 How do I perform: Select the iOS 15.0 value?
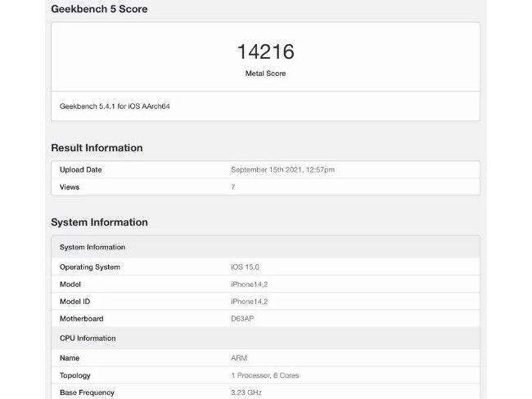245,267
